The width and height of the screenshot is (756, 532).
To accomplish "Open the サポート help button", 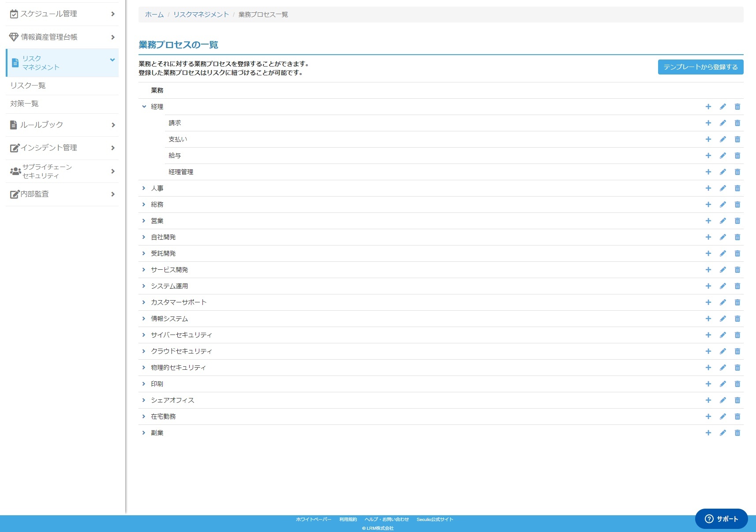I will point(722,519).
